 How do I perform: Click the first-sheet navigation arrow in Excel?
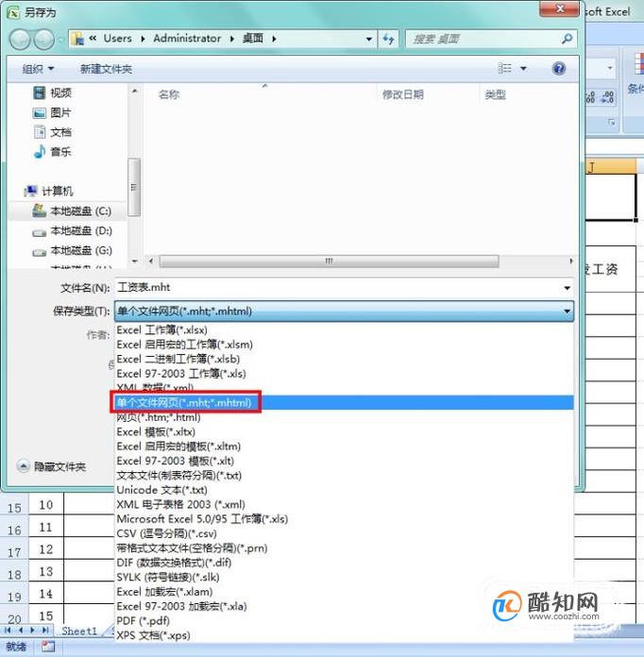point(8,631)
